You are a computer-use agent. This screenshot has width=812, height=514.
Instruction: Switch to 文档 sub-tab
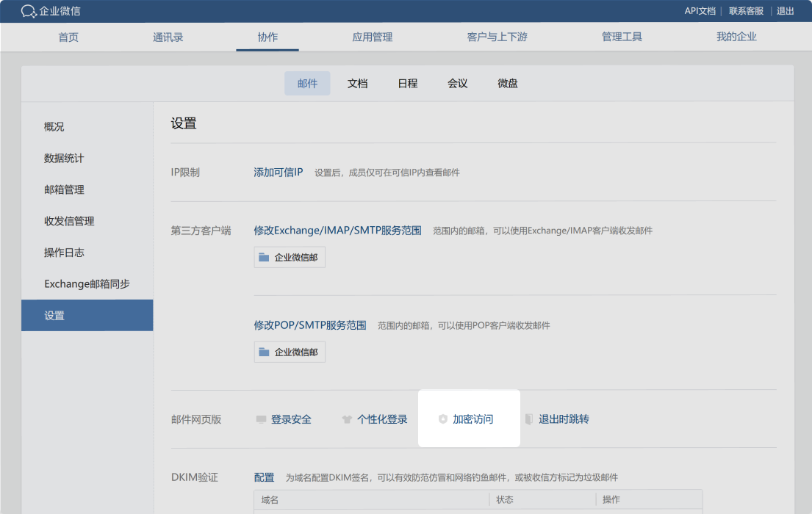pyautogui.click(x=357, y=83)
